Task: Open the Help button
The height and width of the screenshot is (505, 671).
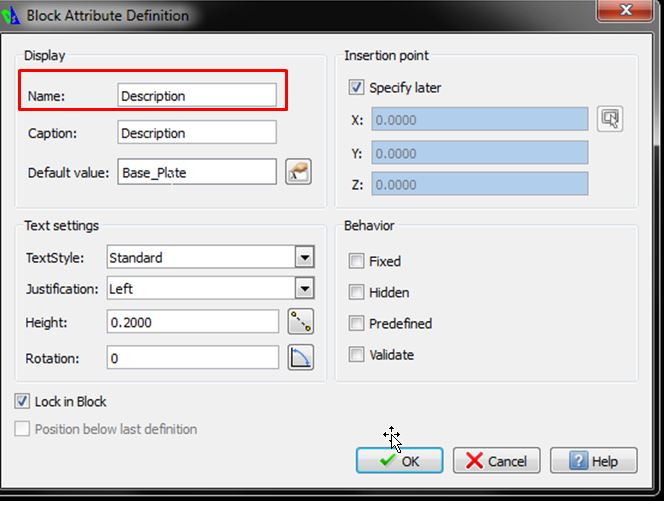Action: click(594, 460)
